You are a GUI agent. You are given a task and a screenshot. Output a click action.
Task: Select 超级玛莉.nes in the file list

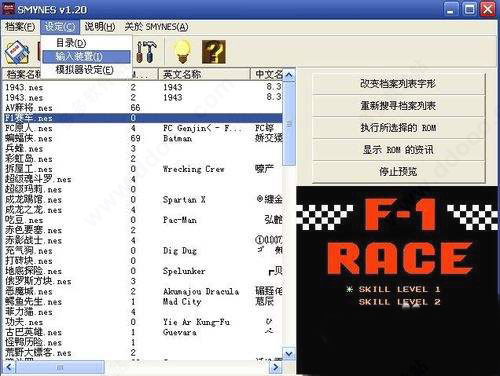tap(33, 190)
